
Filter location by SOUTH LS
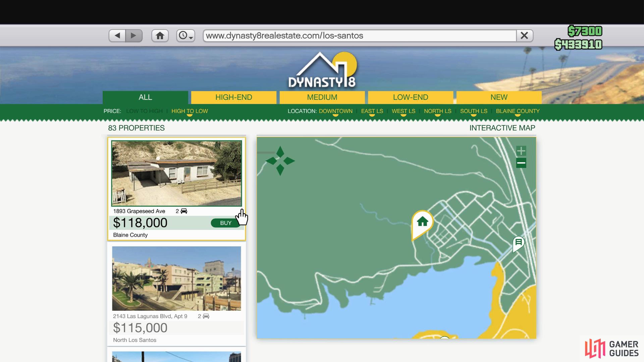point(474,111)
